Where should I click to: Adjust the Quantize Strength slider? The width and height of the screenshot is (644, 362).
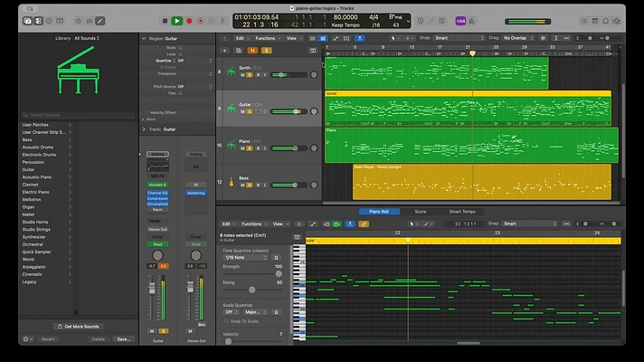(252, 273)
